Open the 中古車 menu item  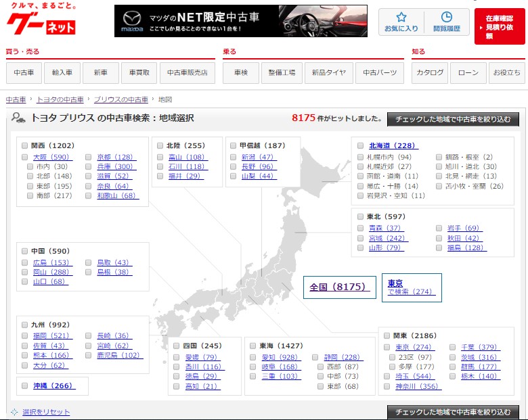(x=24, y=72)
